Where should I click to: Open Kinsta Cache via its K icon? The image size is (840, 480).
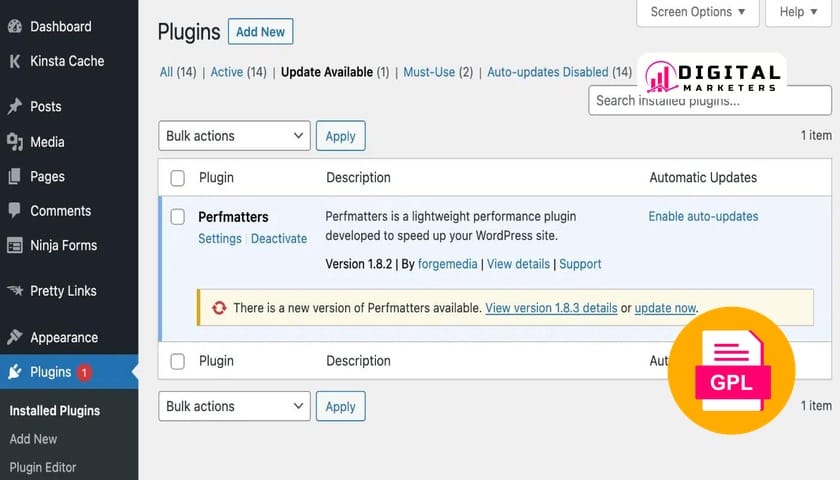(x=14, y=61)
